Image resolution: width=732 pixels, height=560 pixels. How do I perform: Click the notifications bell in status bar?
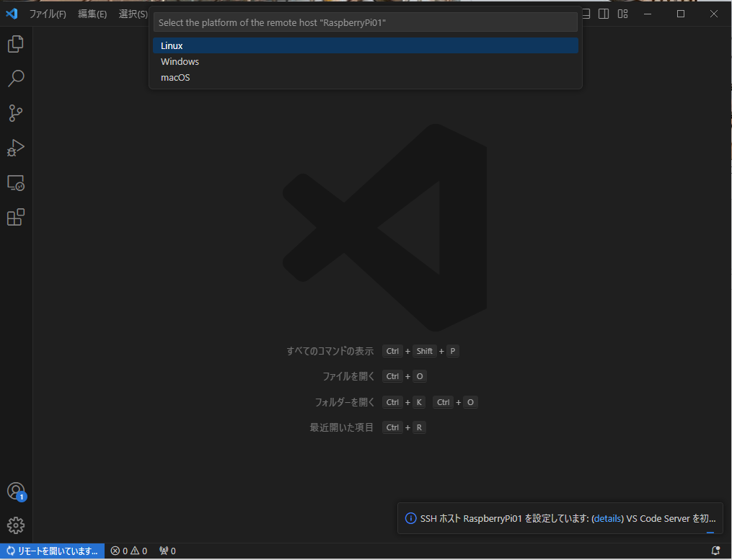pyautogui.click(x=715, y=551)
